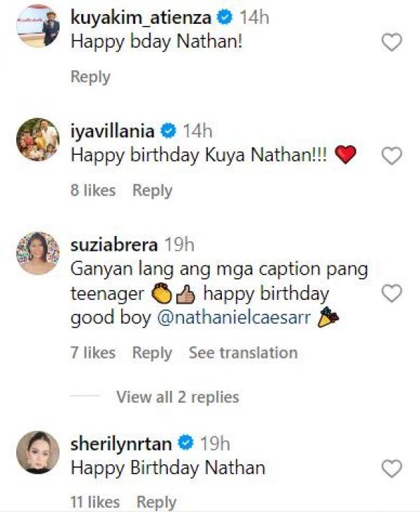View the 7 likes on suziabrera's comment
The image size is (420, 512).
(x=93, y=353)
